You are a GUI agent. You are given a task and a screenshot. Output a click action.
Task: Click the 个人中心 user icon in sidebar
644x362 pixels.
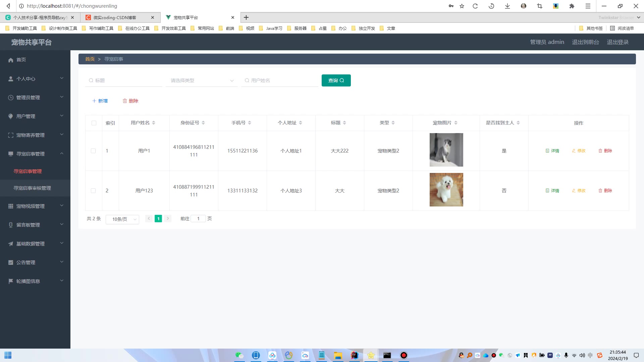[x=11, y=79]
